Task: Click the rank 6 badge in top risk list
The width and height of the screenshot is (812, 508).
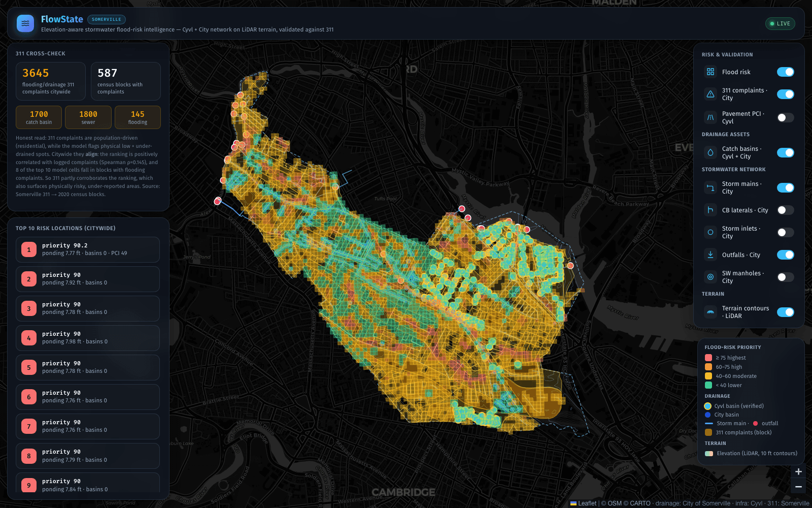Action: coord(29,397)
